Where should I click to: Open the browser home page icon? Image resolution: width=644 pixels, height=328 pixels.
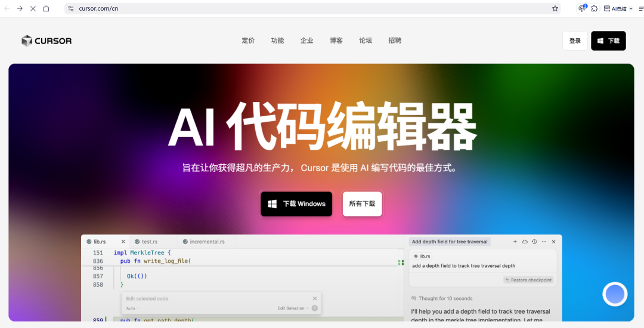(46, 8)
